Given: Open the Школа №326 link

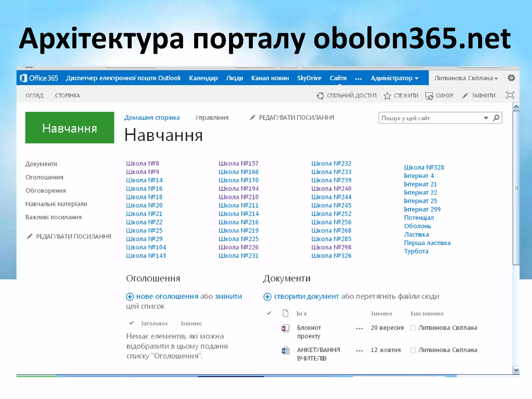Looking at the screenshot, I should (x=331, y=256).
